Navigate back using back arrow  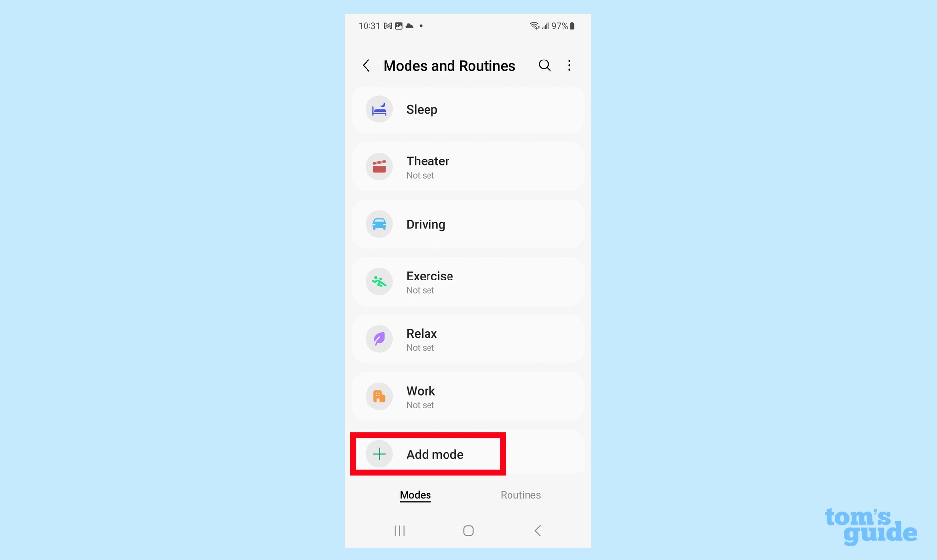[x=366, y=65]
